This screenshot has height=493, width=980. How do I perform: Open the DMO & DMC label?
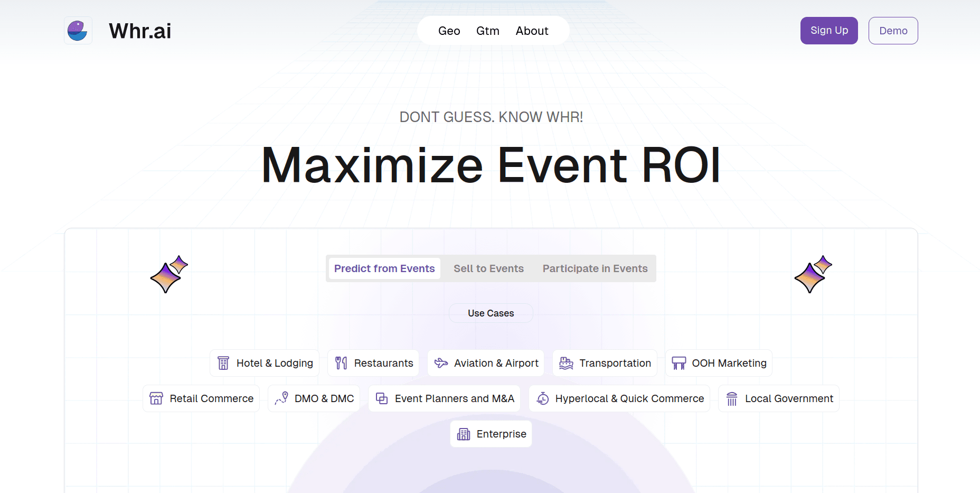[324, 398]
